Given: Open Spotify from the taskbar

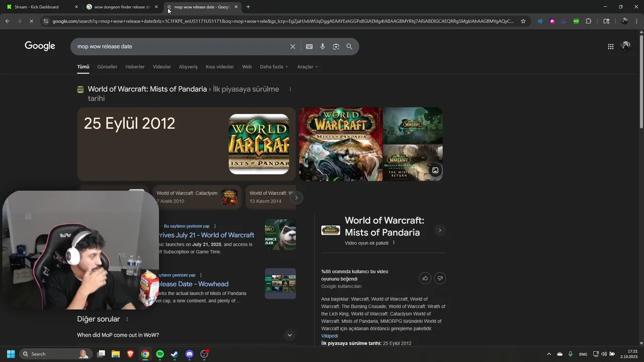Looking at the screenshot, I should 160,354.
